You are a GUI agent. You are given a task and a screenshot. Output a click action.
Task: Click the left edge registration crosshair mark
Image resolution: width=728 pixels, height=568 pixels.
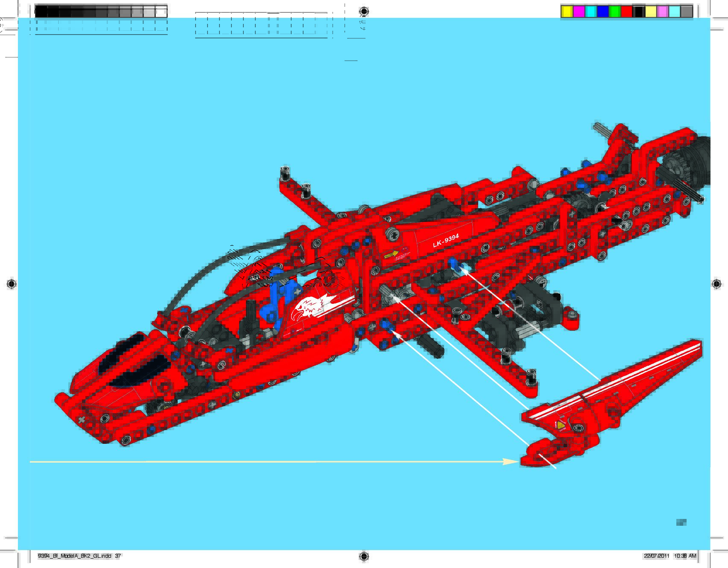pos(12,284)
